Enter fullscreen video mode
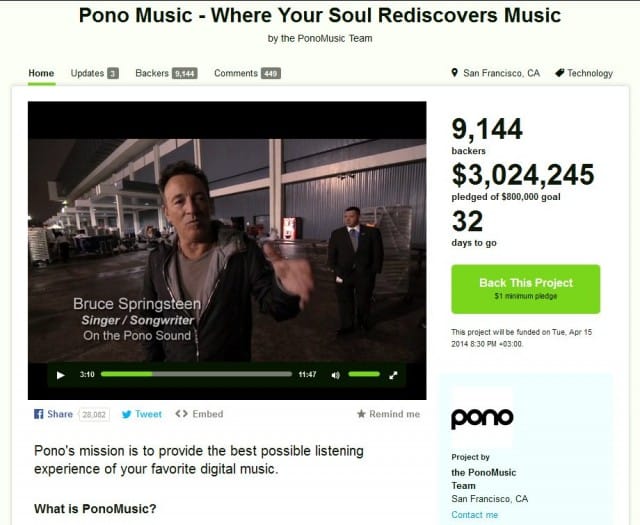This screenshot has height=525, width=640. (x=393, y=375)
